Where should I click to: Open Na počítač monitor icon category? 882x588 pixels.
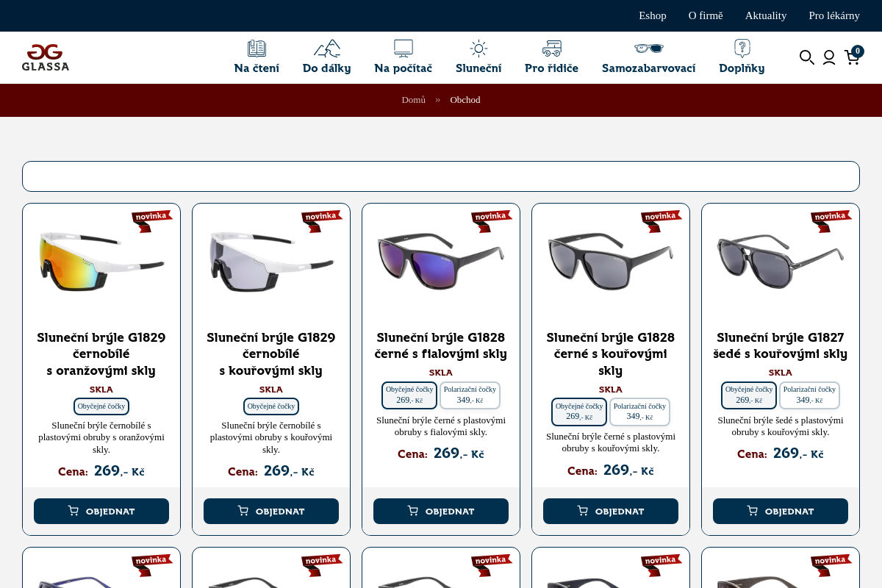pos(403,49)
